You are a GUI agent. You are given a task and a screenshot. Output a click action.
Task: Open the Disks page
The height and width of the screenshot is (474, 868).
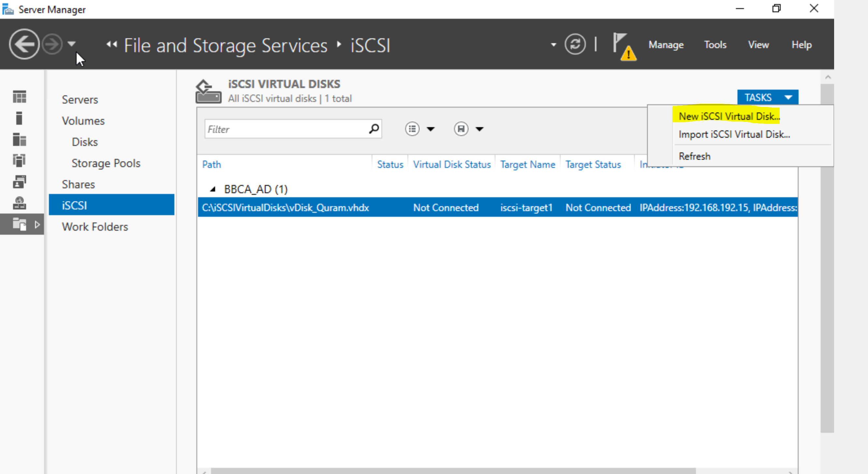coord(84,142)
